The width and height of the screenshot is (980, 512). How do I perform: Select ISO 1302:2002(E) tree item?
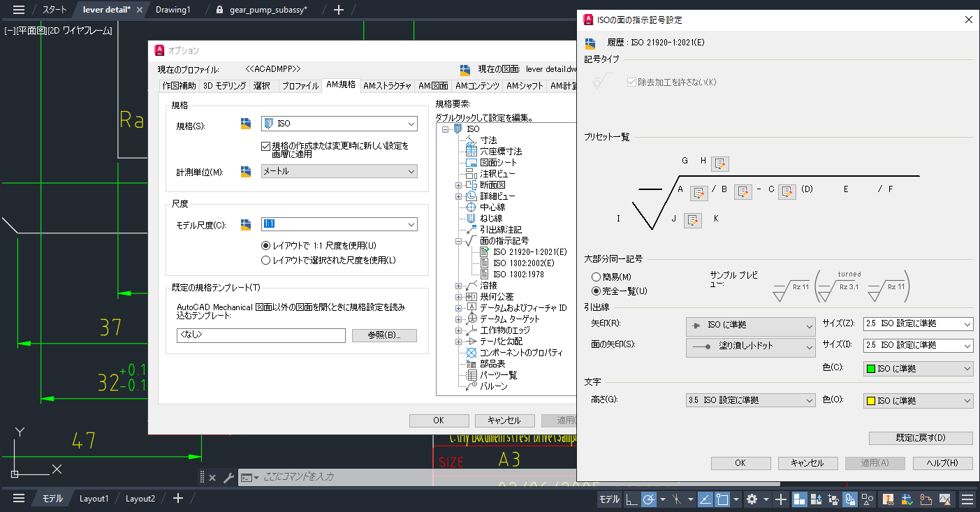[523, 263]
